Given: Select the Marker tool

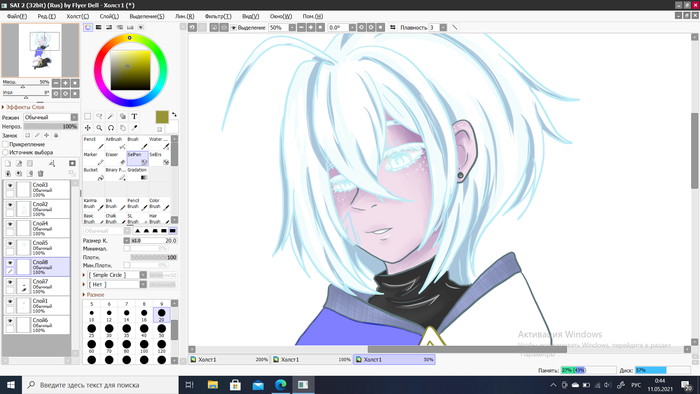Looking at the screenshot, I should pos(94,158).
